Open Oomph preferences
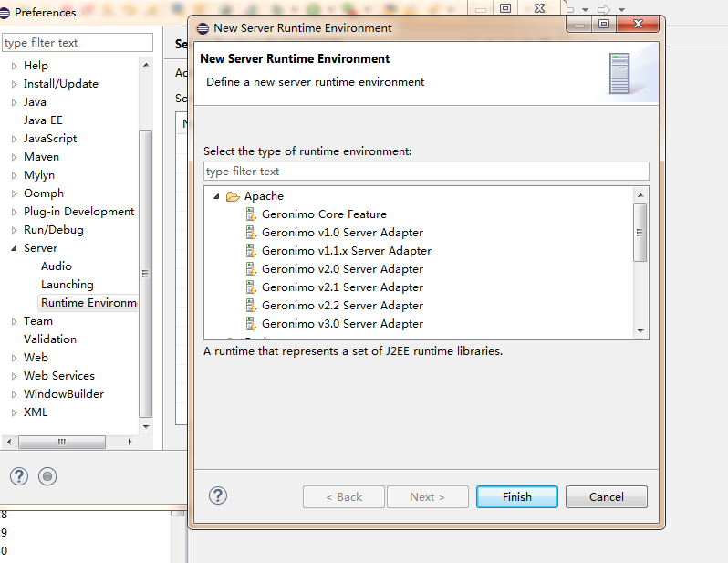Screen dimensions: 728x563 pos(44,193)
